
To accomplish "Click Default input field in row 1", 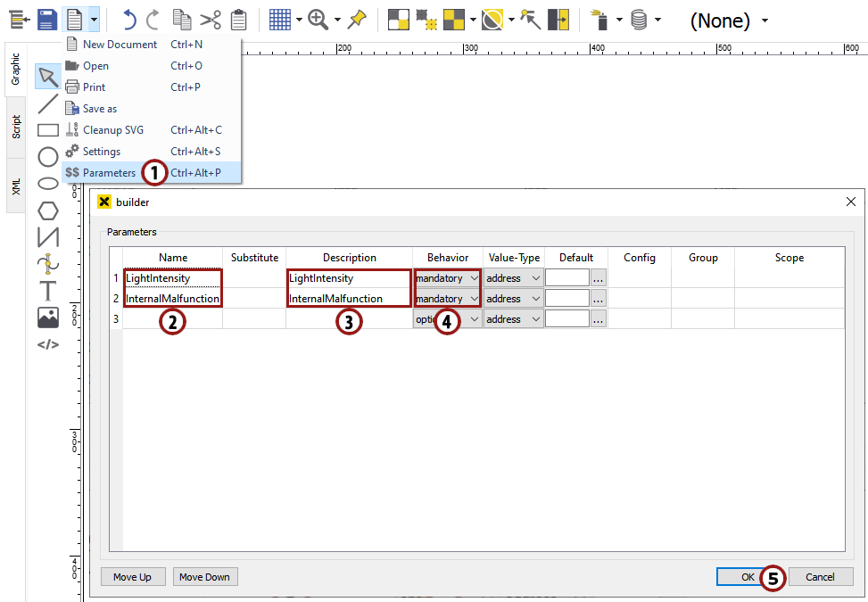I will pyautogui.click(x=566, y=278).
